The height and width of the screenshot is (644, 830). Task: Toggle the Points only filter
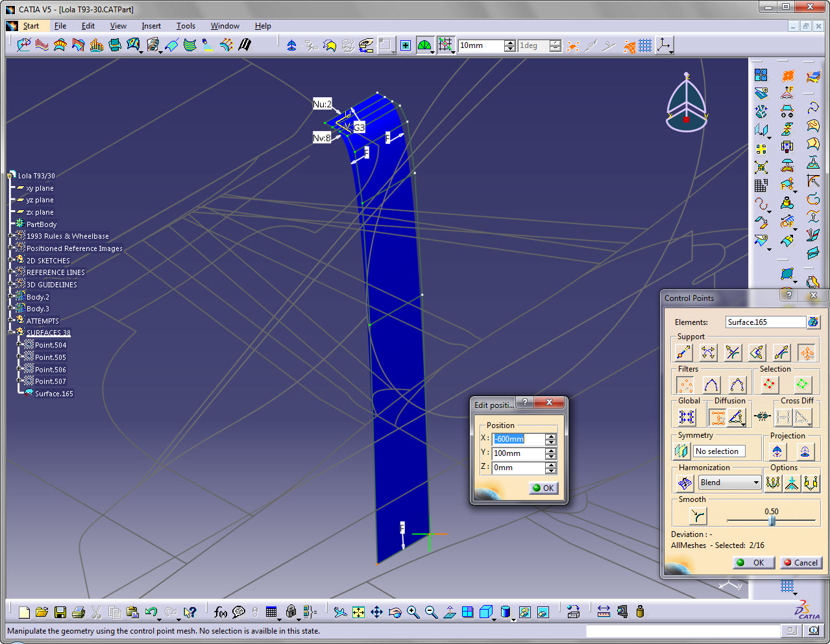point(685,385)
